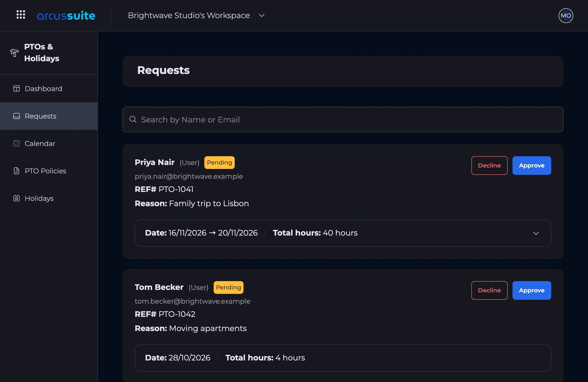Decline Tom Becker's request

489,290
